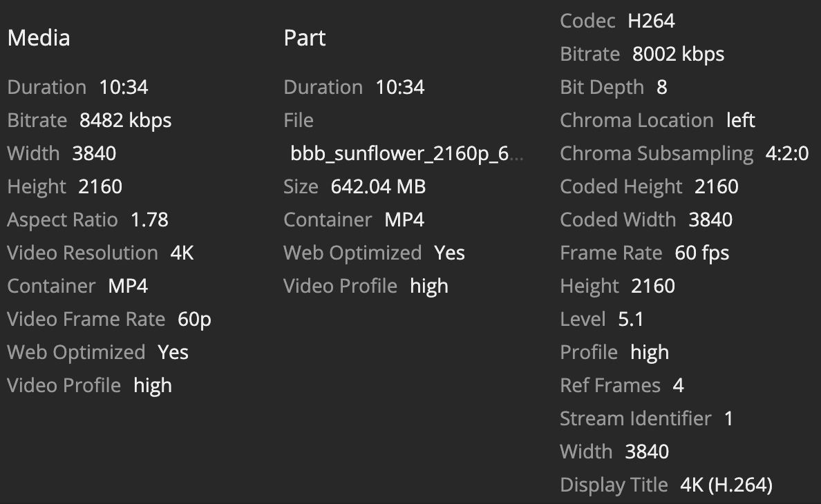Select the 60 fps frame rate value
This screenshot has width=821, height=504.
(x=701, y=253)
